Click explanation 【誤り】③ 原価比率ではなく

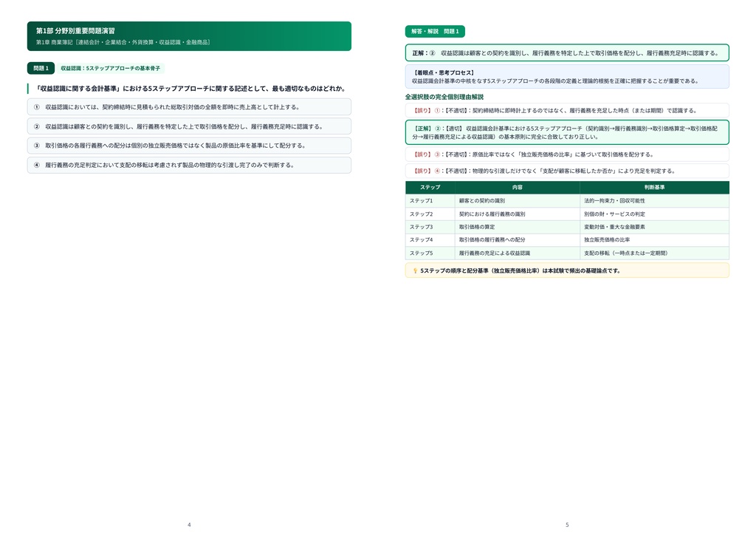click(567, 154)
